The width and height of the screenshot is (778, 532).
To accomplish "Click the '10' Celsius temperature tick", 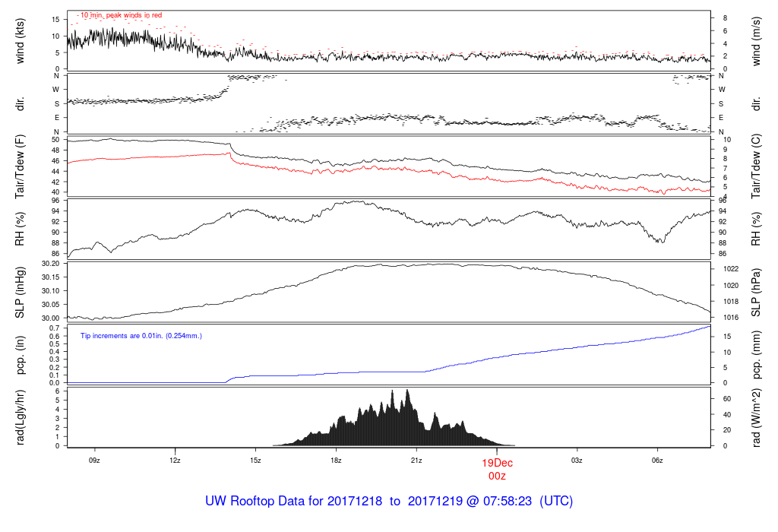I will pos(727,140).
